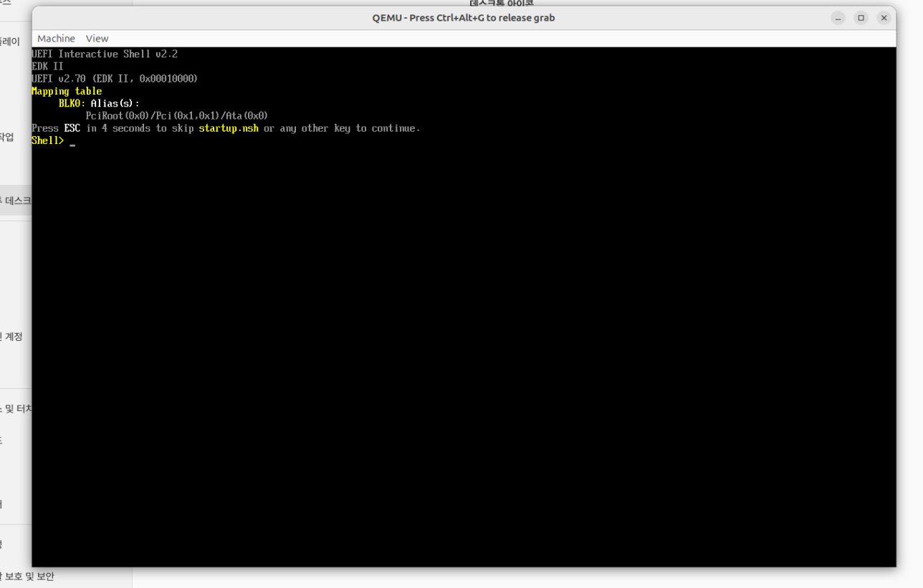Click the highlighted ESC key text
Image resolution: width=923 pixels, height=588 pixels.
click(x=72, y=128)
